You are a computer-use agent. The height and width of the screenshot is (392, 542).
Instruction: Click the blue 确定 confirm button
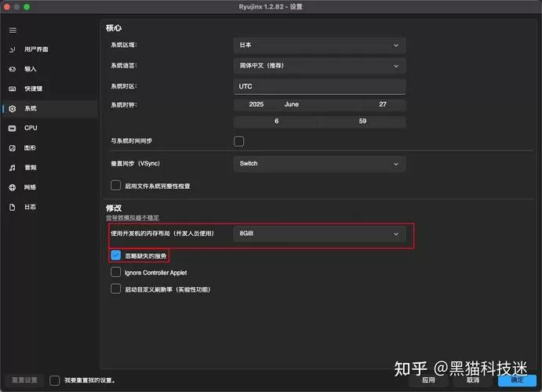(x=517, y=380)
